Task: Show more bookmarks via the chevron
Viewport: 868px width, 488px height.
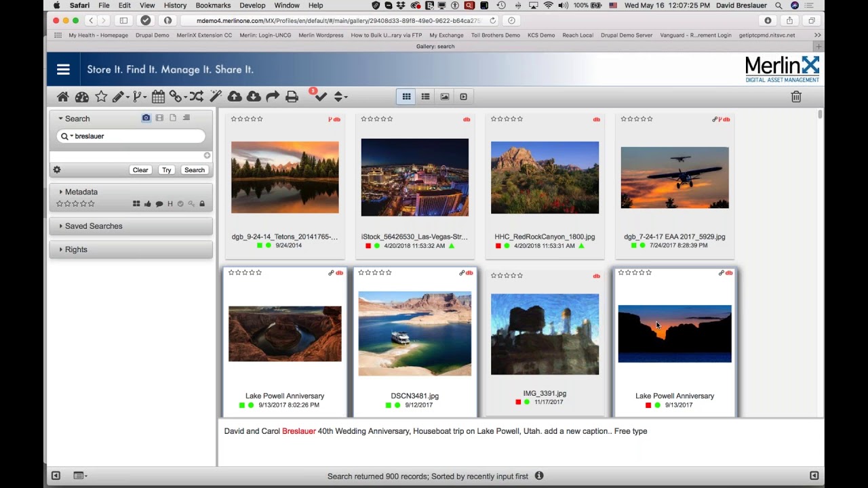Action: 817,35
